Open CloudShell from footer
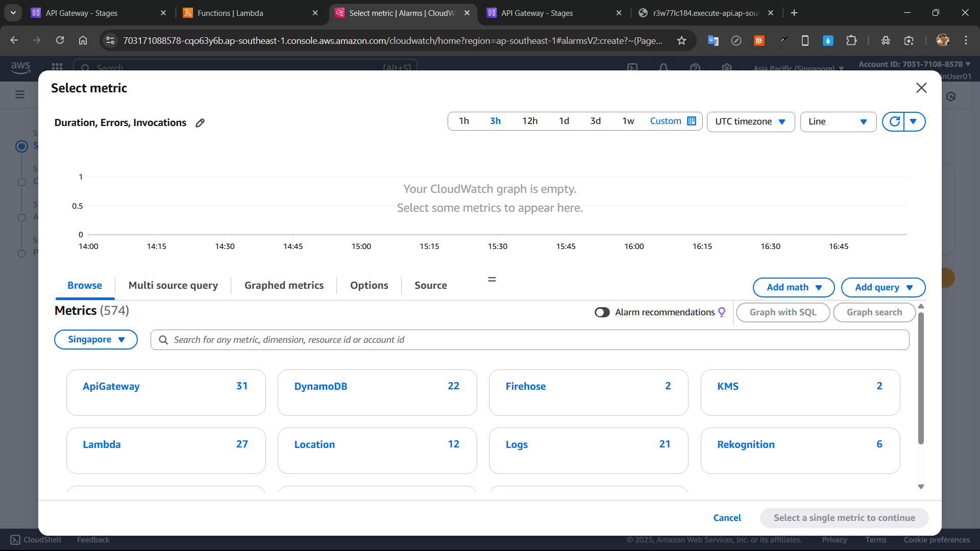Image resolution: width=980 pixels, height=551 pixels. point(36,540)
